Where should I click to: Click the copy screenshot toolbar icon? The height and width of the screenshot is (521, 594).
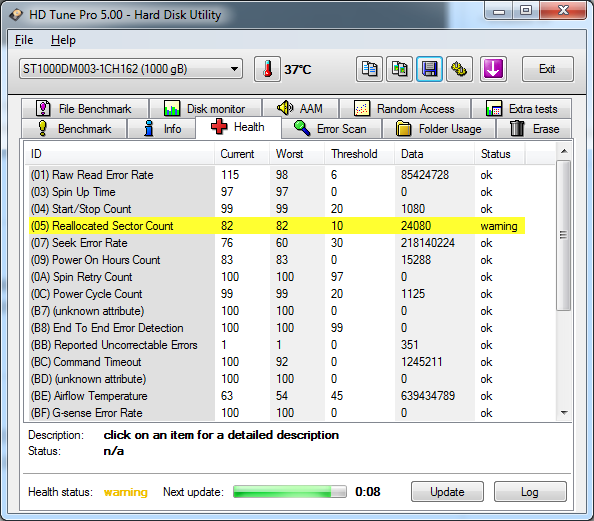[x=399, y=69]
